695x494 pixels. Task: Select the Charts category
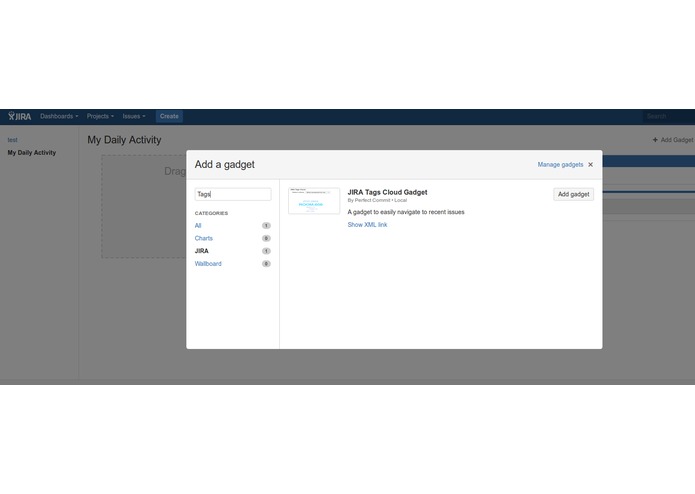coord(203,238)
